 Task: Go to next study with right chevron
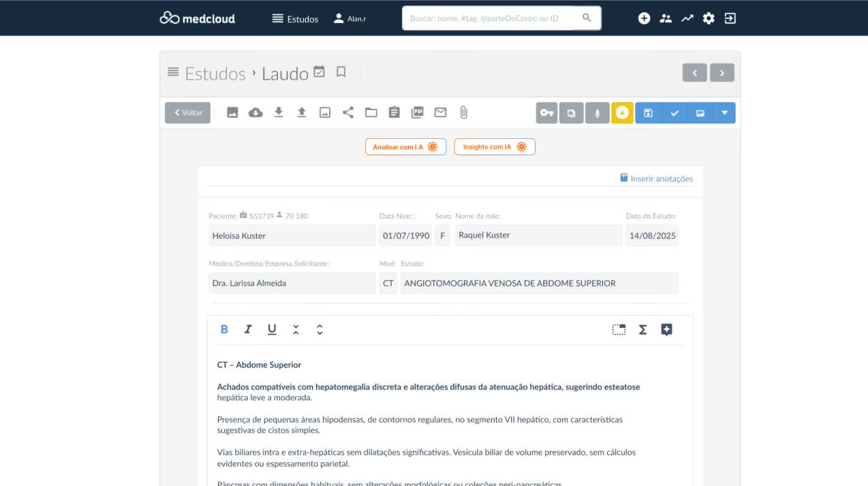722,72
